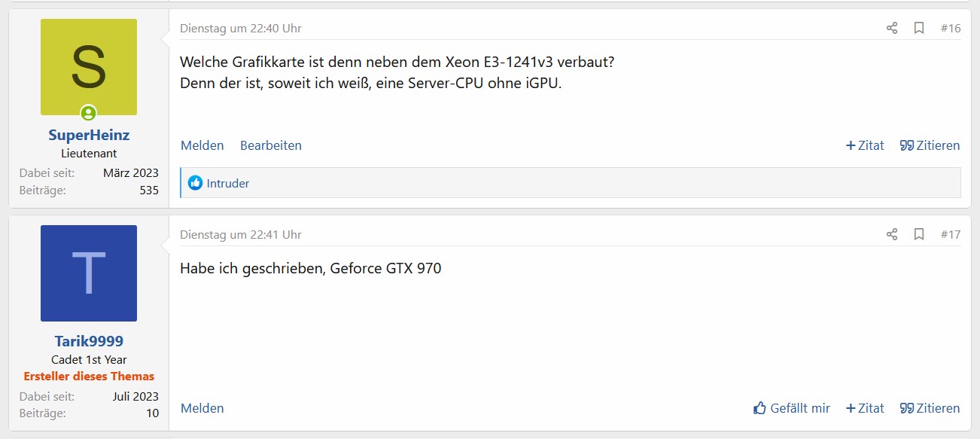Click Melden under SuperHeinz's post
980x439 pixels.
202,145
